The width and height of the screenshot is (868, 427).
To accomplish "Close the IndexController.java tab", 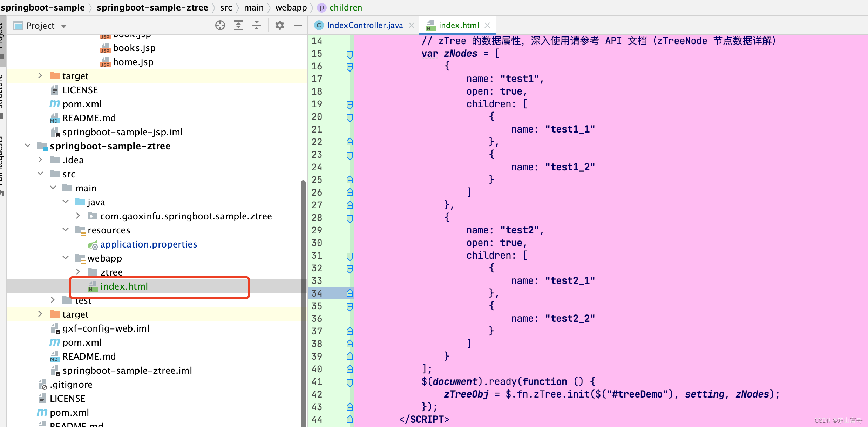I will tap(412, 25).
